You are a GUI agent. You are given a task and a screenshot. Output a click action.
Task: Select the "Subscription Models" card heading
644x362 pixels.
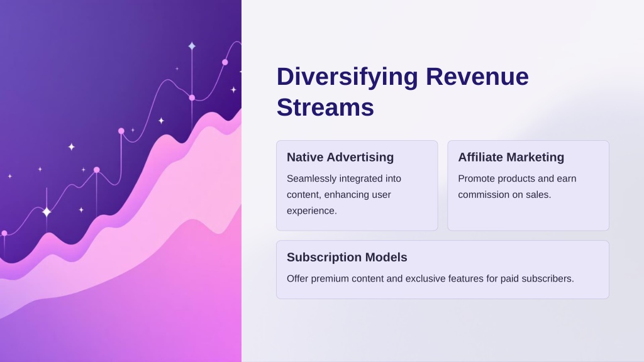[x=347, y=257]
